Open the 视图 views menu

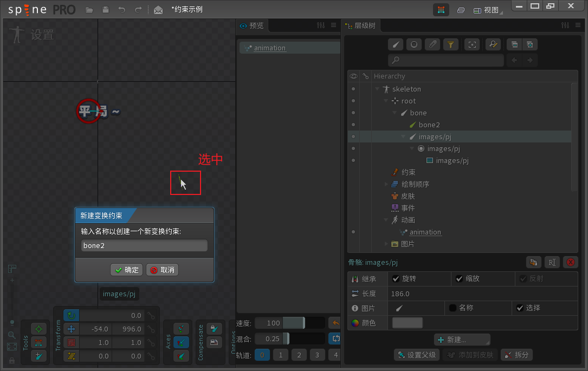(488, 10)
